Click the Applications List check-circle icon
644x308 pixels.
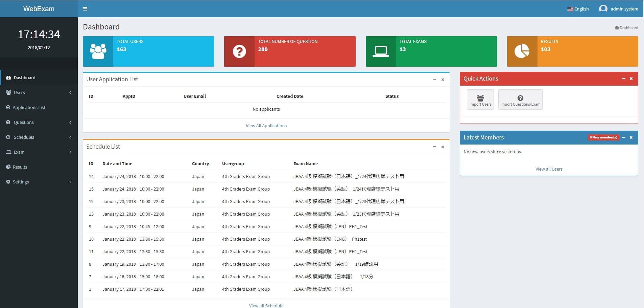(8, 107)
